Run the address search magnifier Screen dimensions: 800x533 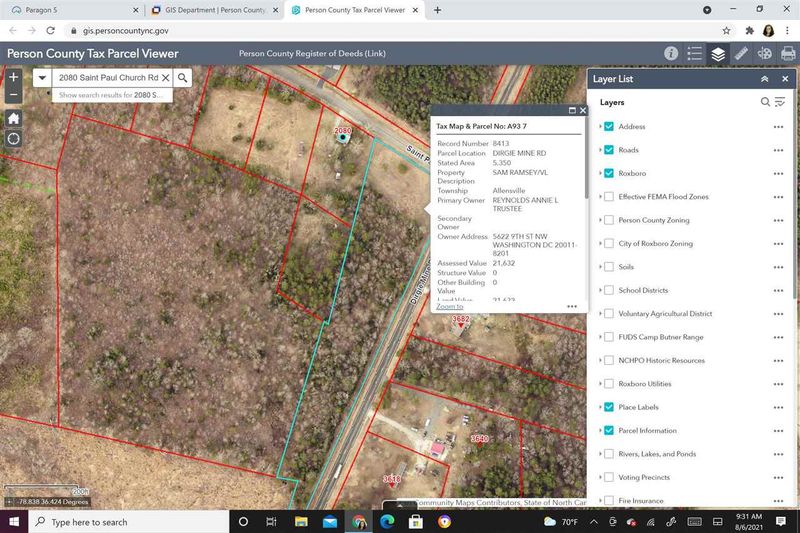pyautogui.click(x=182, y=78)
